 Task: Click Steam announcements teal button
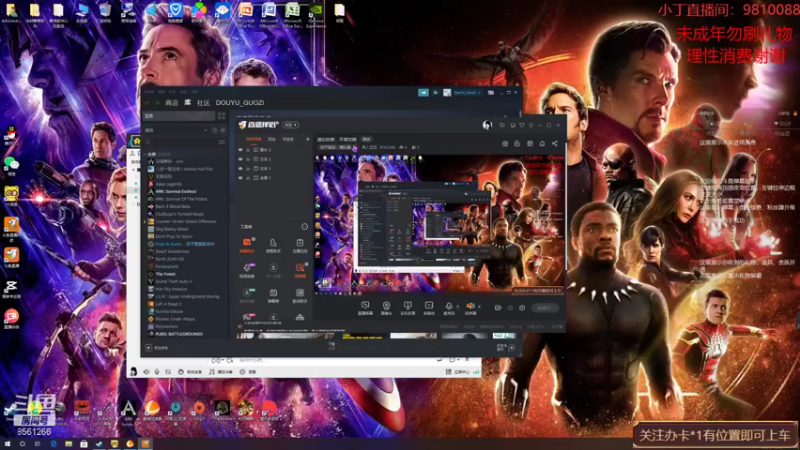point(423,92)
